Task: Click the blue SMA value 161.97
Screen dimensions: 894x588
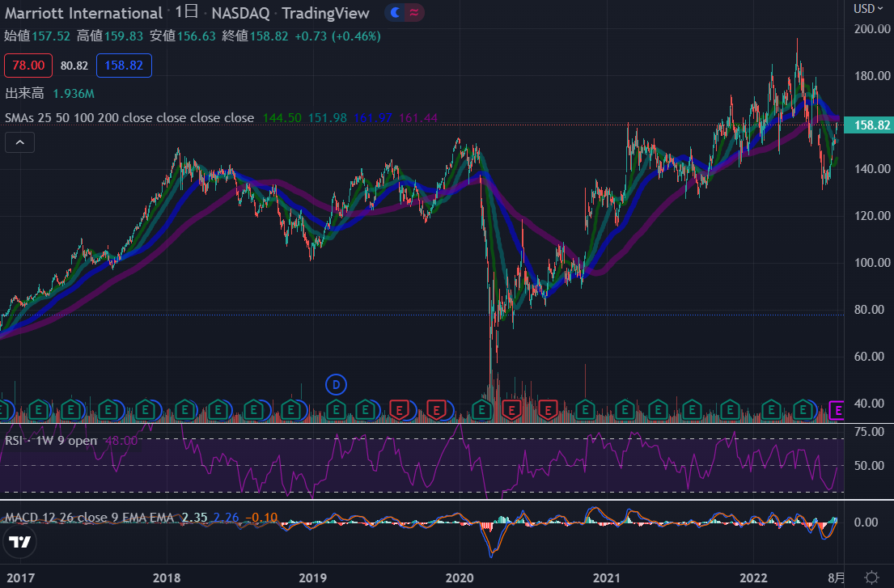Action: click(373, 118)
